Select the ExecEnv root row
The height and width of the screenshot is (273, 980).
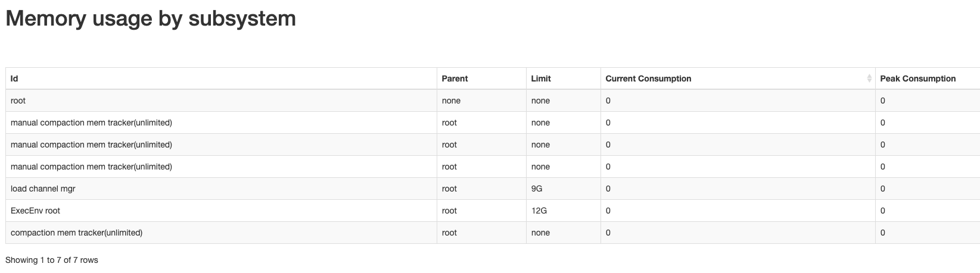(493, 211)
